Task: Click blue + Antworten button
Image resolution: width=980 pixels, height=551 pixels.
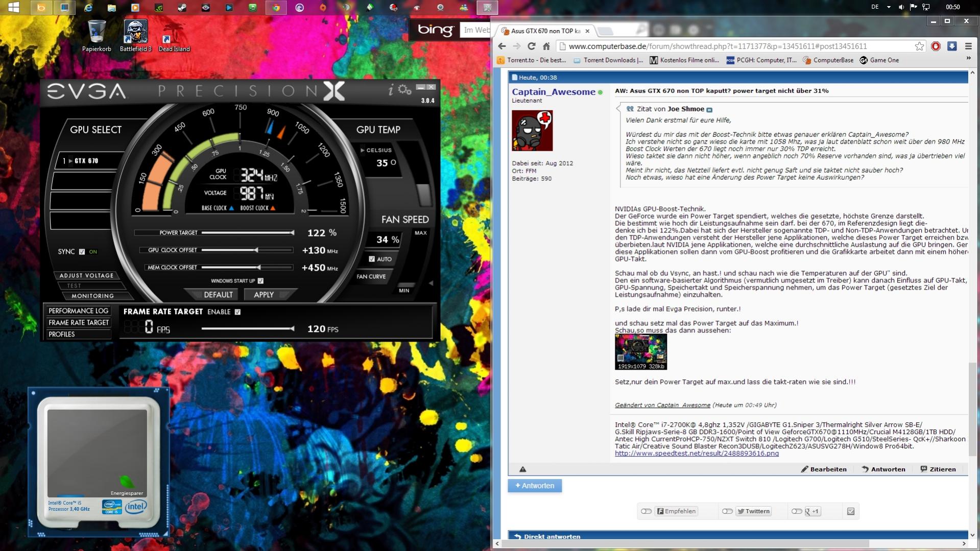Action: tap(535, 486)
